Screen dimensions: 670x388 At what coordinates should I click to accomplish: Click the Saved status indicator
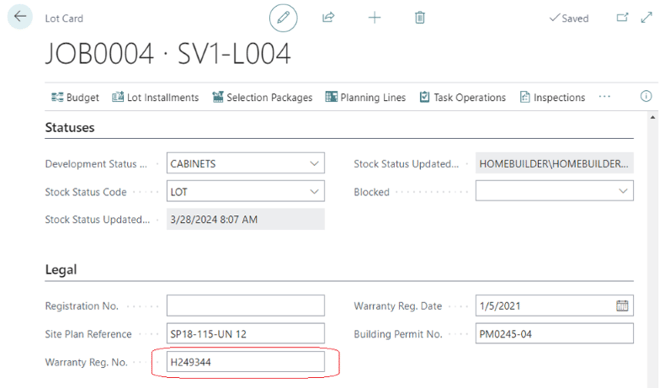569,18
